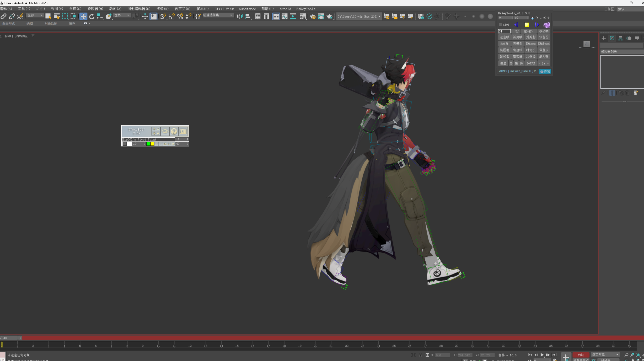The height and width of the screenshot is (361, 644).
Task: Click the DTrajEdit help question icon
Action: point(174,131)
